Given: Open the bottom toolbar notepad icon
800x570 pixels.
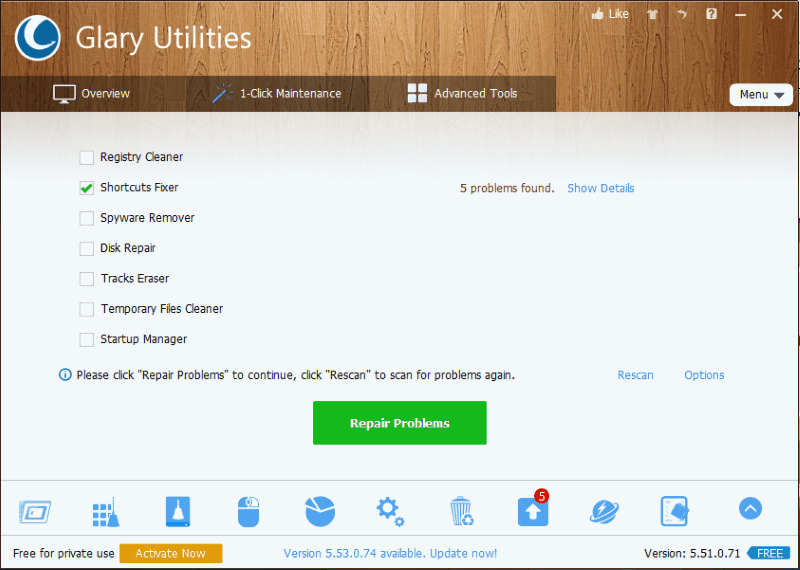Looking at the screenshot, I should tap(674, 511).
